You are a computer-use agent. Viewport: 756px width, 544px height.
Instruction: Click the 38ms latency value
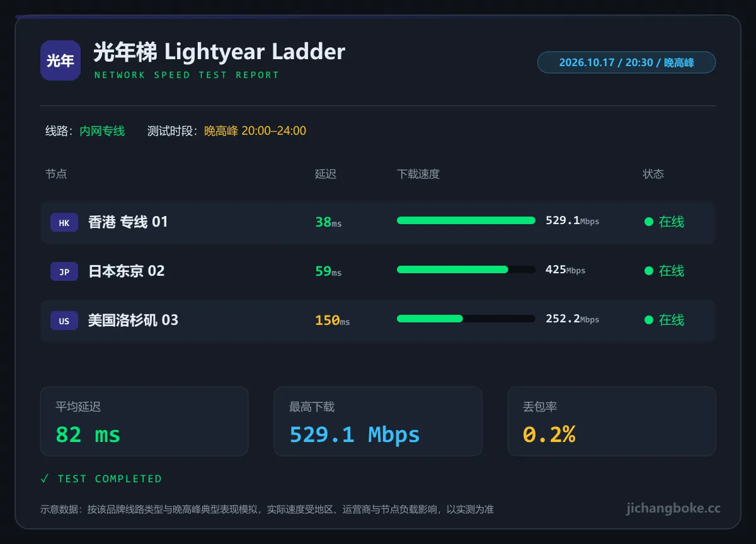point(328,222)
